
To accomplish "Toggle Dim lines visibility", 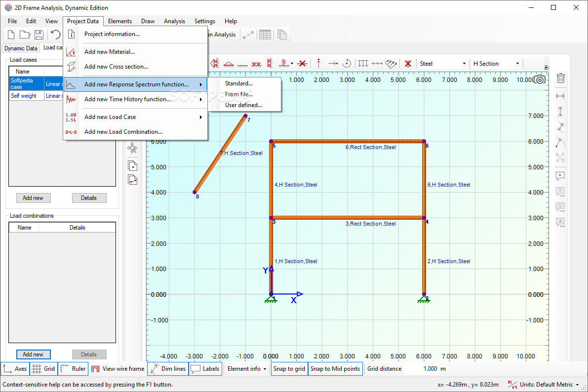I will coord(168,369).
